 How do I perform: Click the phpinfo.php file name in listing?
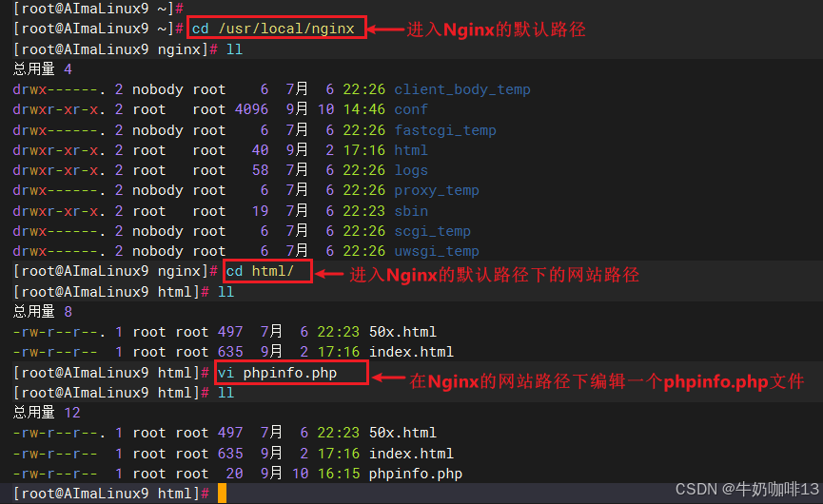416,474
